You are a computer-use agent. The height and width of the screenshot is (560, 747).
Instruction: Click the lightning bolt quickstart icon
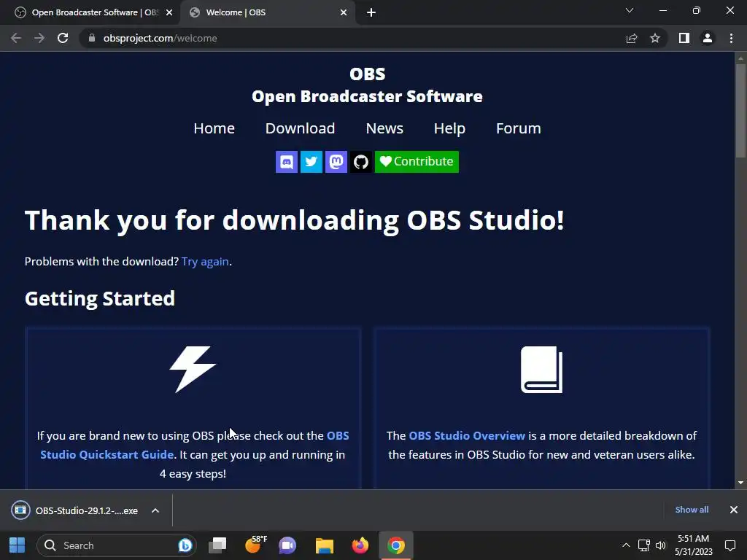click(193, 370)
